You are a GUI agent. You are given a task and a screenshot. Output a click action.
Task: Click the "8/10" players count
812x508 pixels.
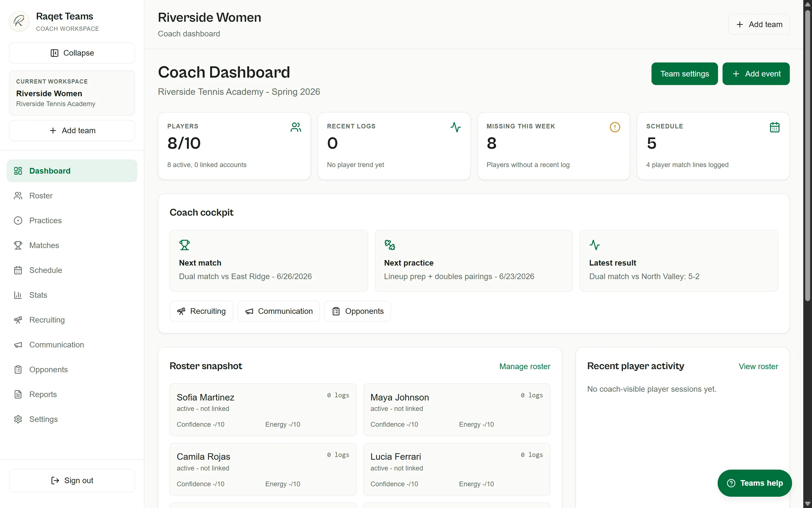tap(184, 143)
